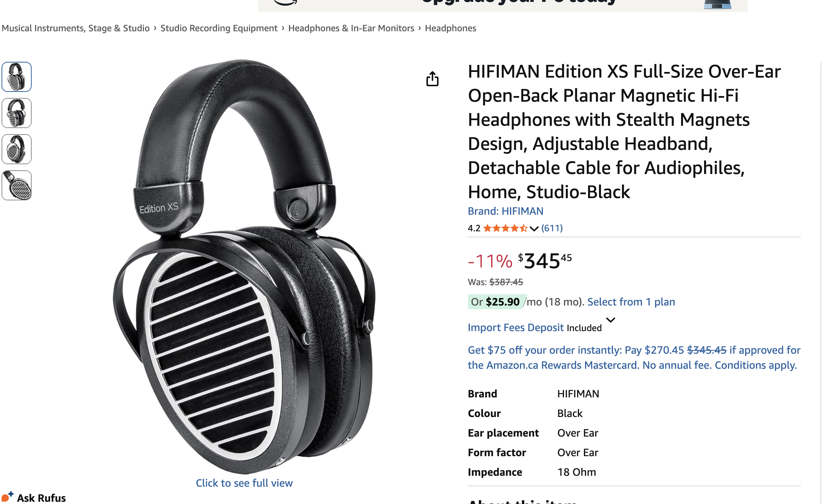
Task: Open Ask Rufus assistant icon
Action: 8,497
